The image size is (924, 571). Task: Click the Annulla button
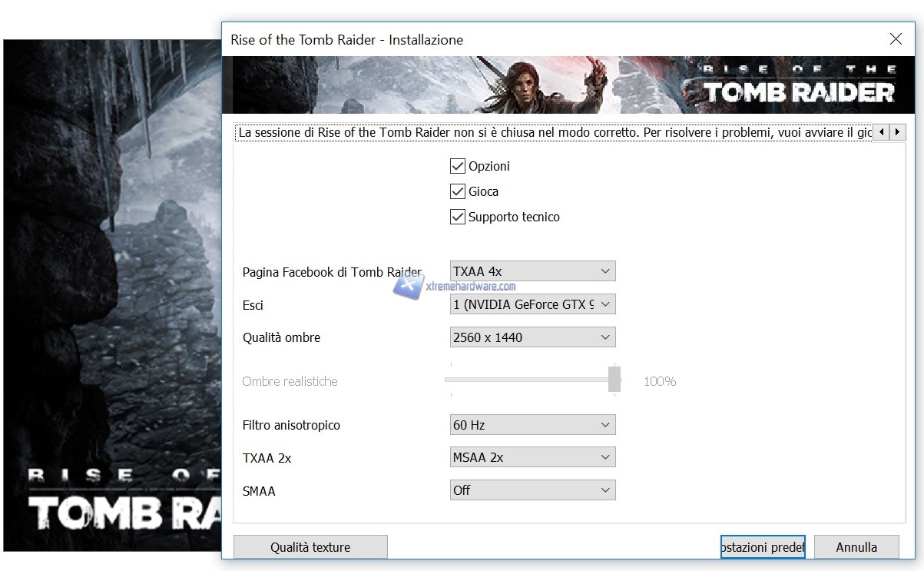click(x=856, y=547)
